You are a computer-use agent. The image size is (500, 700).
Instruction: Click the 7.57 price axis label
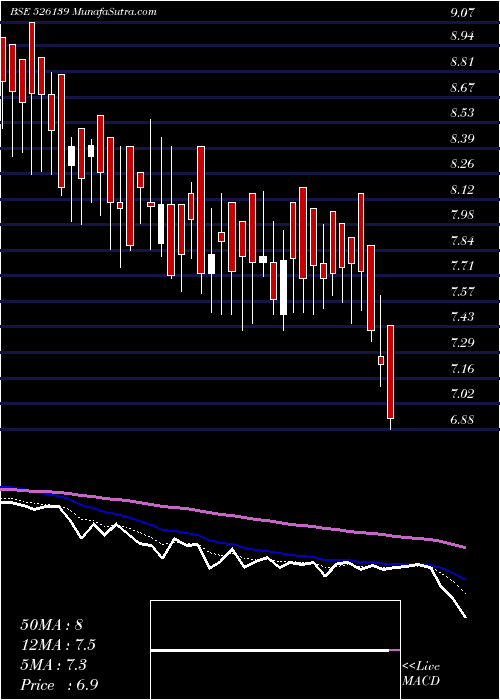pyautogui.click(x=462, y=292)
